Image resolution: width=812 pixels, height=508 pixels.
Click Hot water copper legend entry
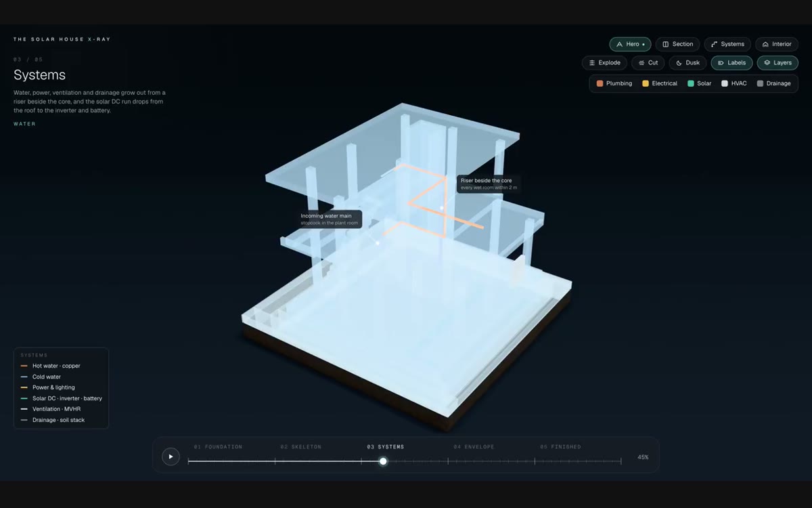tap(51, 366)
